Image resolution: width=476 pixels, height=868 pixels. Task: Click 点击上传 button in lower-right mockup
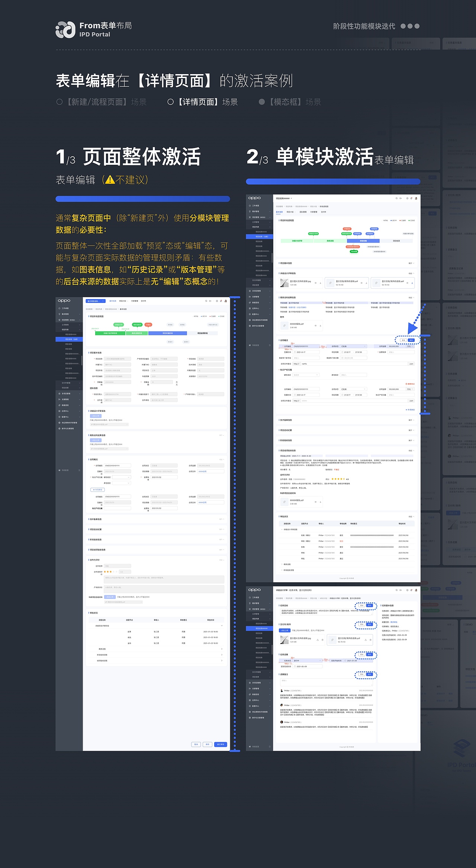284,630
